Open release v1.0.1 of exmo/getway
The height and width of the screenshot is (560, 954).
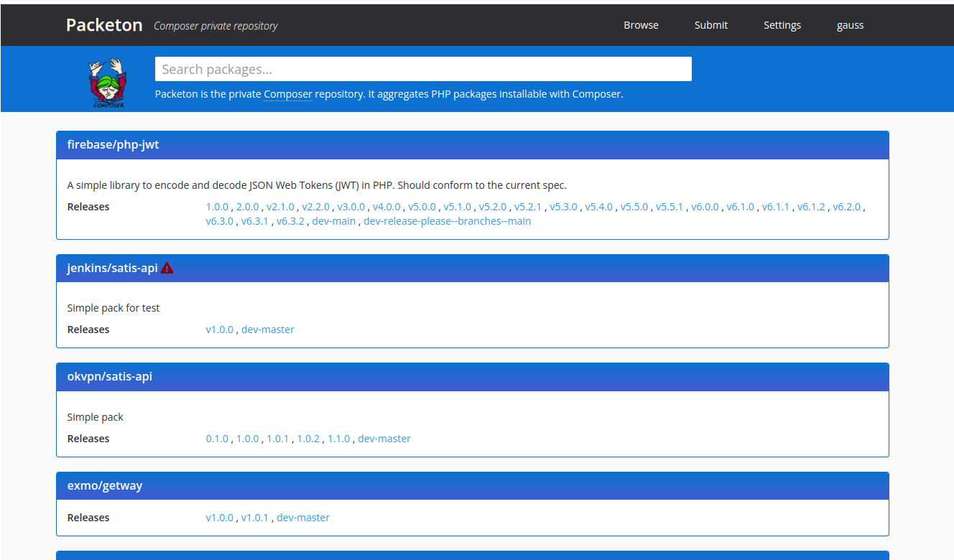tap(254, 518)
